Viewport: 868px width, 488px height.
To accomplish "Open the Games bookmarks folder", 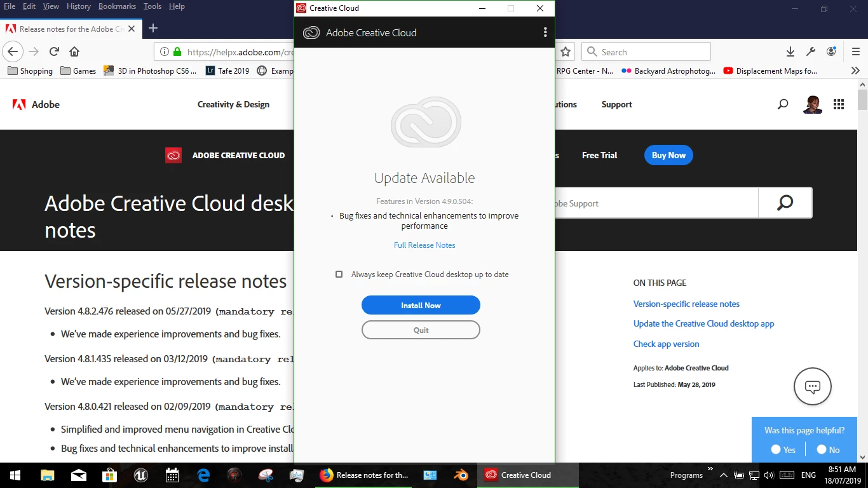I will [78, 71].
